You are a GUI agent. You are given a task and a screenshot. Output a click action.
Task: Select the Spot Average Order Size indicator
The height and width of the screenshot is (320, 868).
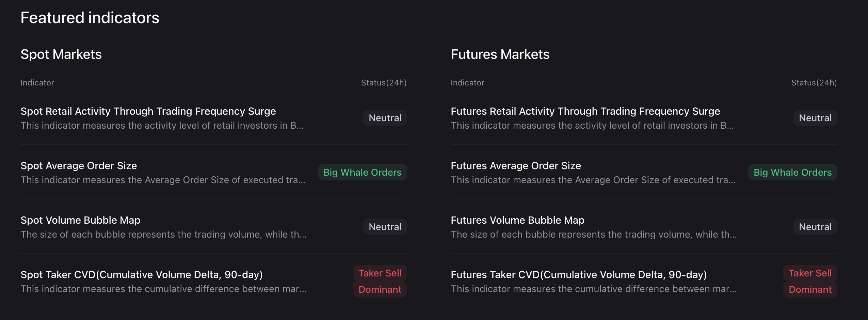(79, 165)
